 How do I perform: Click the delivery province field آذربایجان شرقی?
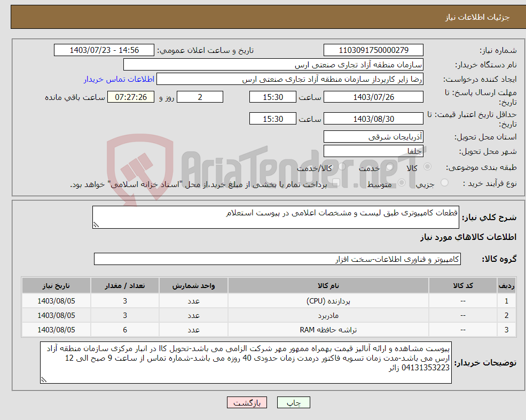tap(373, 137)
